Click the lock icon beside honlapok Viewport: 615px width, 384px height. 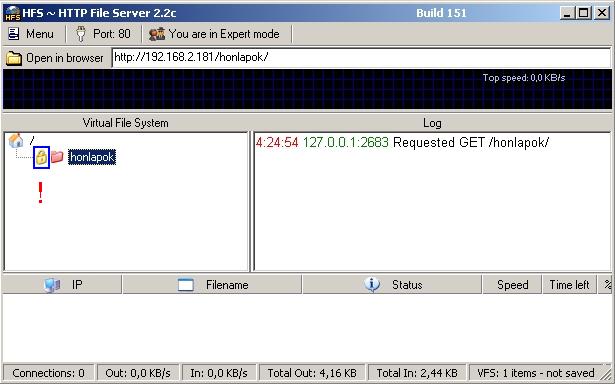[x=41, y=157]
